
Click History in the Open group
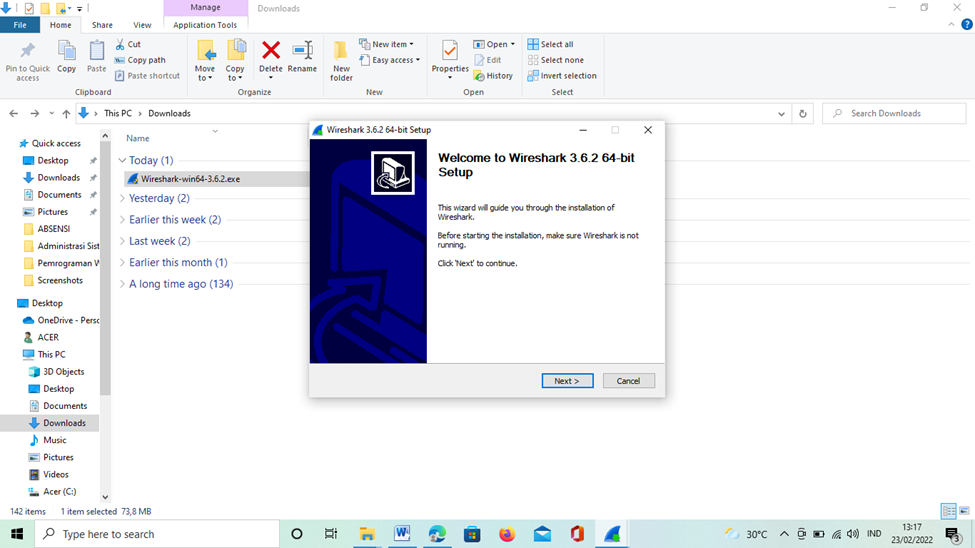493,75
